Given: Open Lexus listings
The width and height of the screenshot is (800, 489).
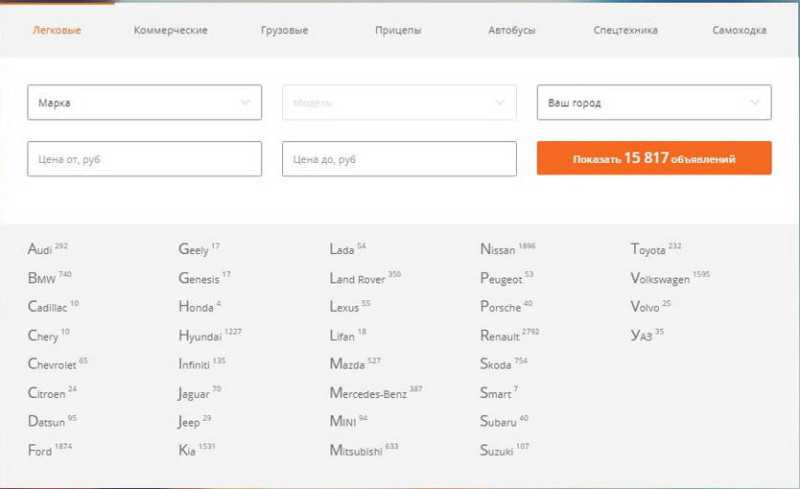Looking at the screenshot, I should [x=344, y=307].
